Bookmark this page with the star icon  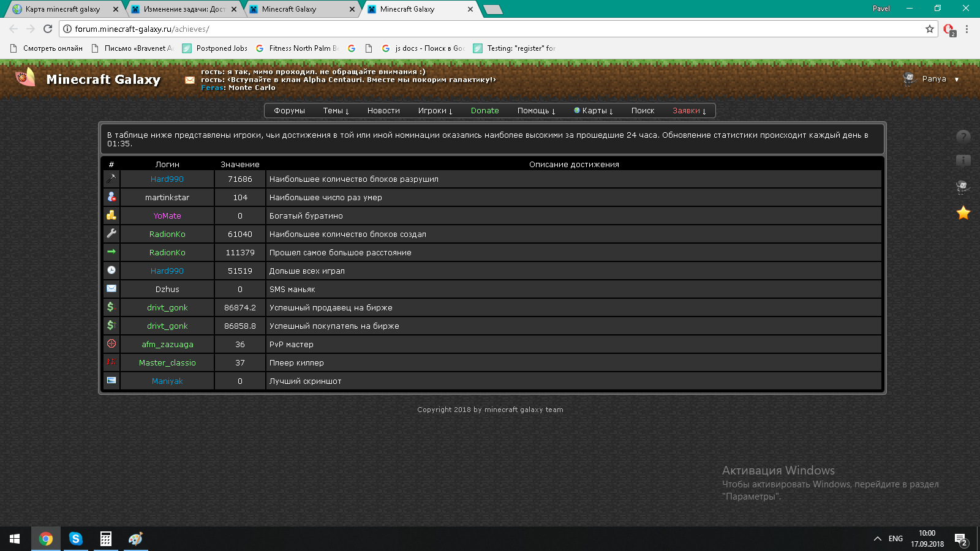click(930, 29)
